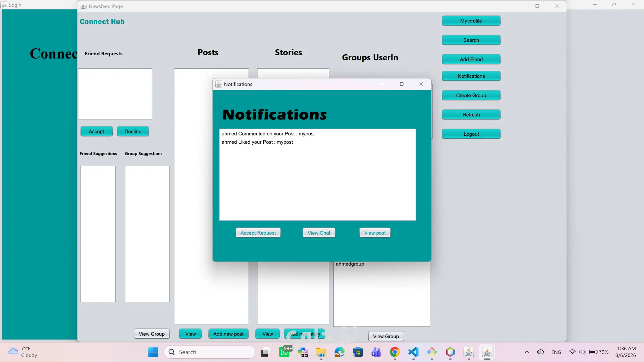This screenshot has height=362, width=644.
Task: Click the taskbar Search box
Action: pyautogui.click(x=210, y=352)
